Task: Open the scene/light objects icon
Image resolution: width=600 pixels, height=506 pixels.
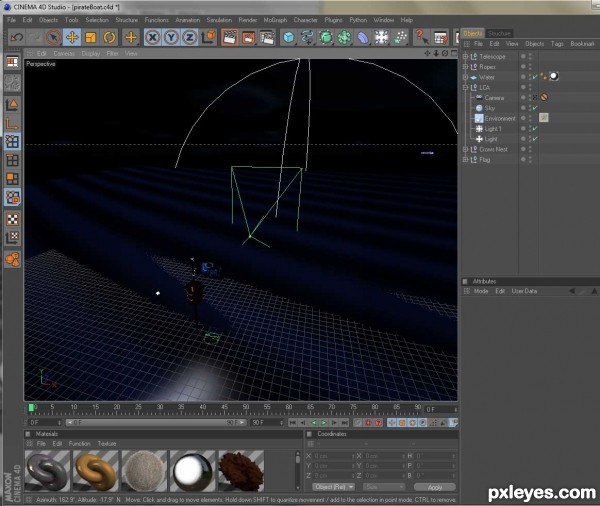Action: coord(382,38)
